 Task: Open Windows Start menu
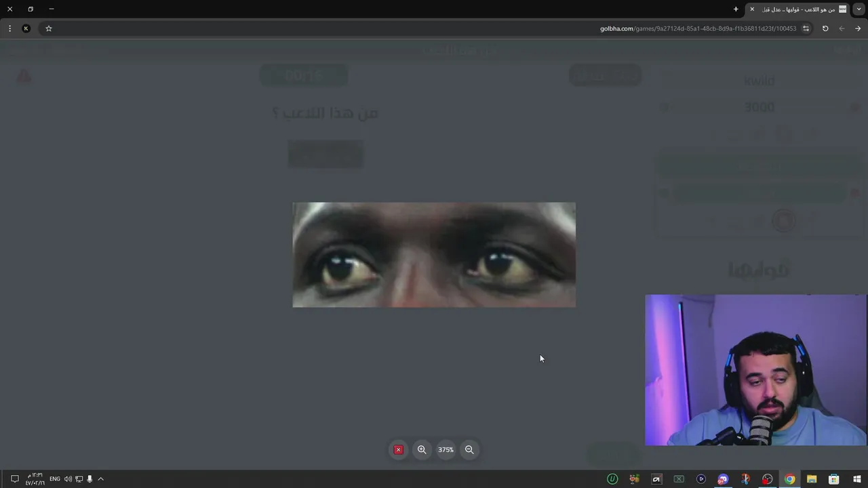tap(857, 479)
